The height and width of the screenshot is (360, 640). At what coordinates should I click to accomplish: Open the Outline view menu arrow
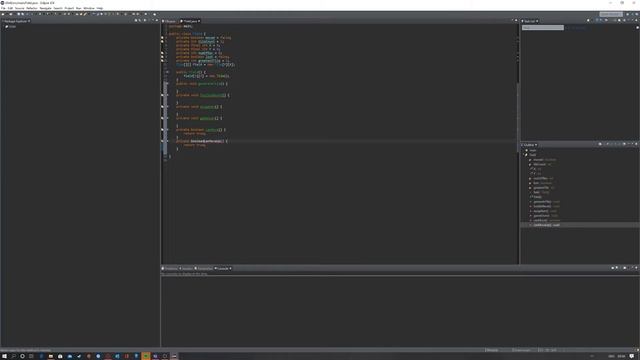point(629,144)
